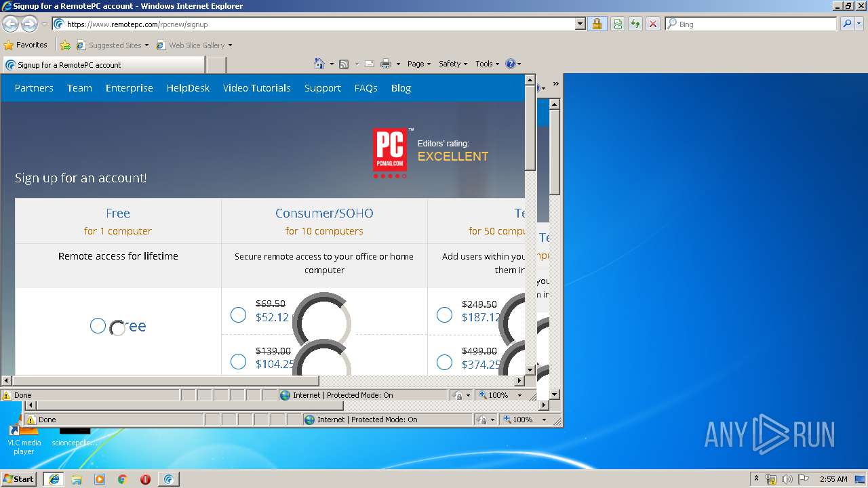Select the Free plan radio button
Viewport: 868px width, 488px height.
coord(98,326)
